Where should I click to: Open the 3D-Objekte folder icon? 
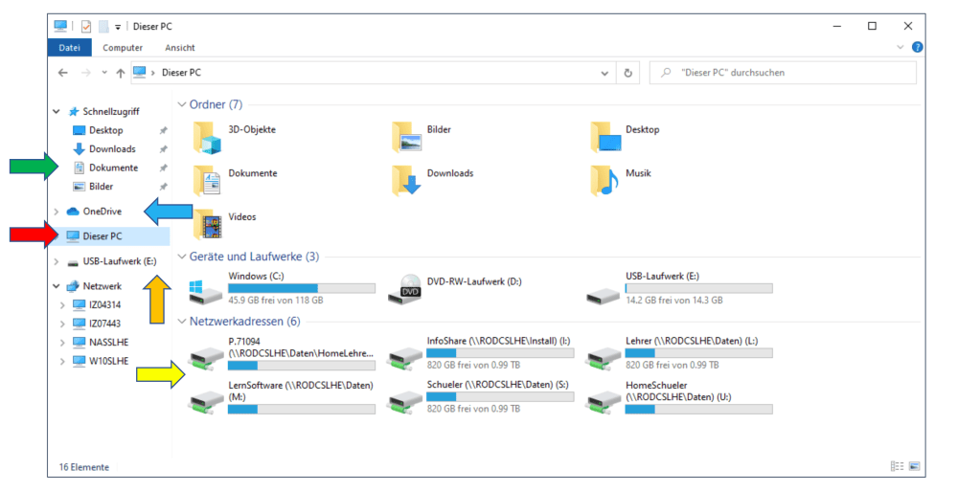207,137
